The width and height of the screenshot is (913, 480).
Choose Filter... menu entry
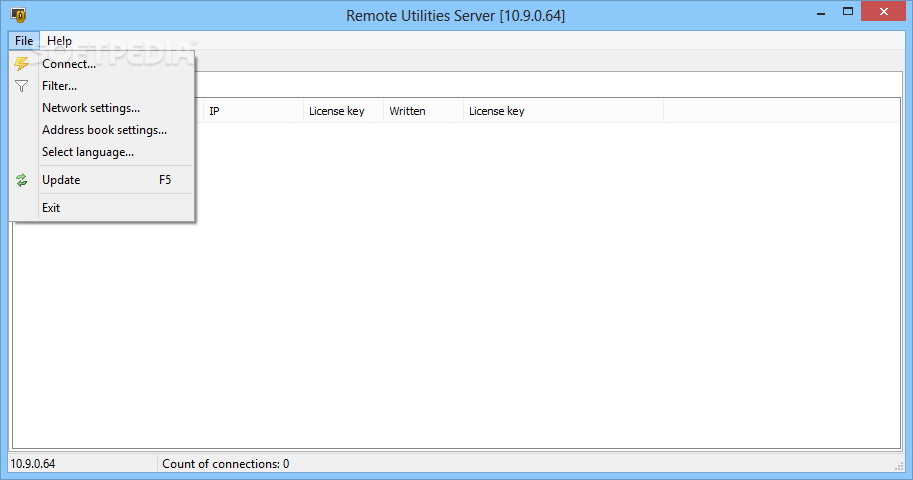102,86
